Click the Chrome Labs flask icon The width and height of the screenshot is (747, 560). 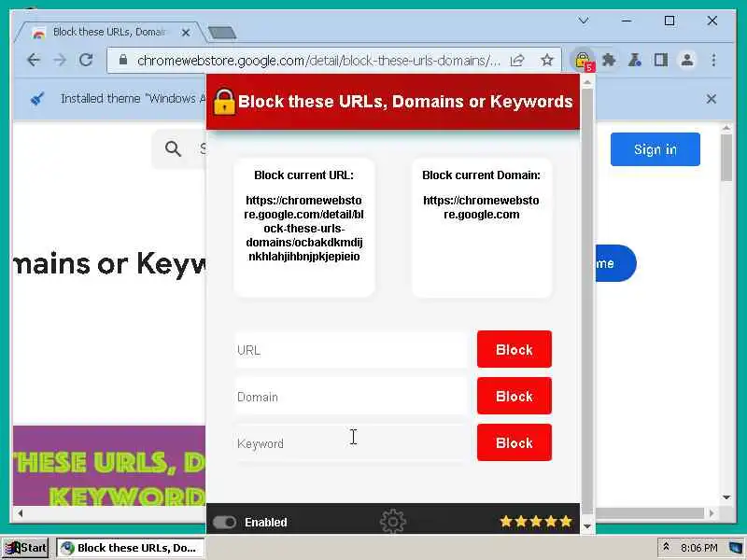(x=635, y=60)
